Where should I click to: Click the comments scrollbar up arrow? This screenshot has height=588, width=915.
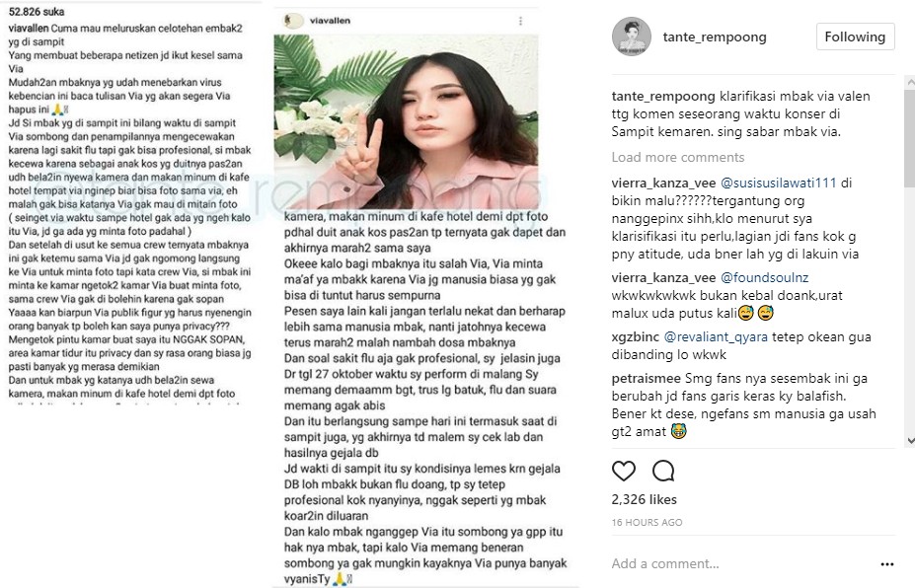(910, 84)
